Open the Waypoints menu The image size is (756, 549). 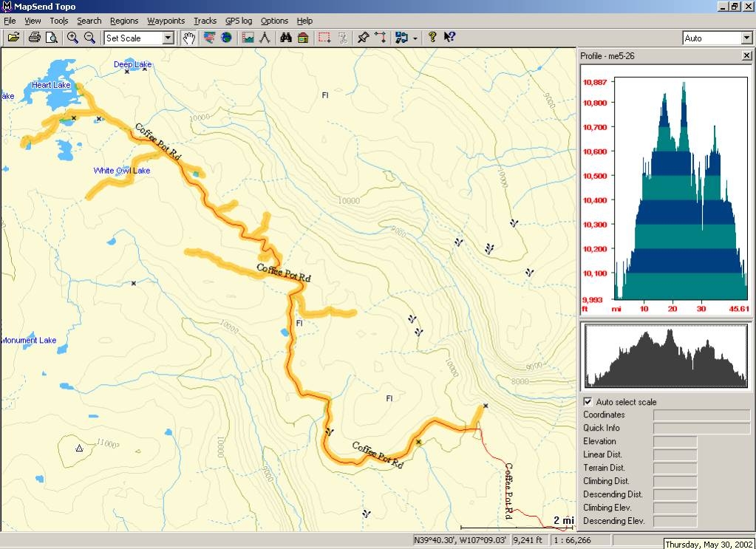(x=166, y=21)
